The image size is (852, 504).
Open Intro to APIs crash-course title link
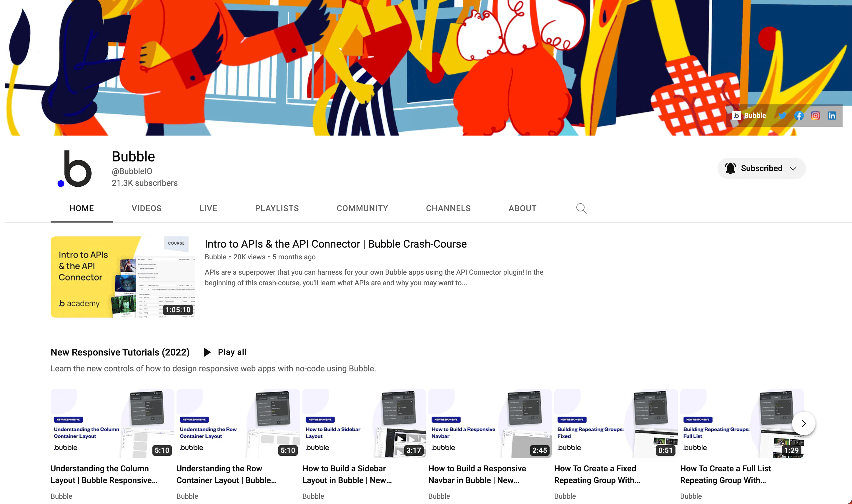click(335, 244)
